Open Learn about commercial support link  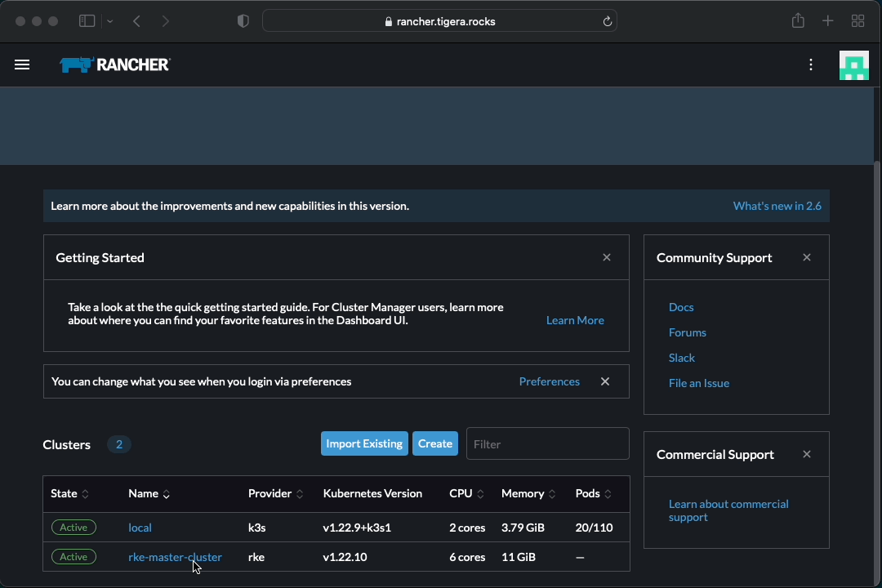[728, 510]
